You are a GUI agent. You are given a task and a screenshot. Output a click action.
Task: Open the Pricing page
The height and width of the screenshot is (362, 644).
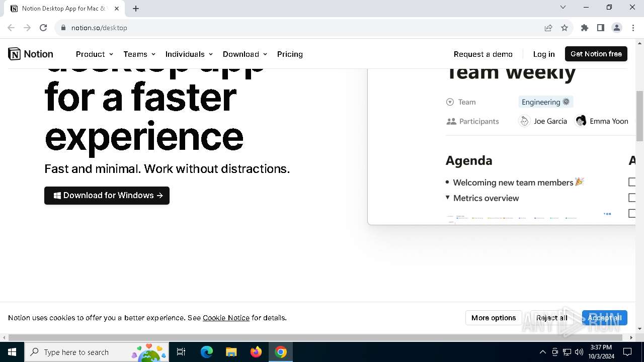coord(290,54)
